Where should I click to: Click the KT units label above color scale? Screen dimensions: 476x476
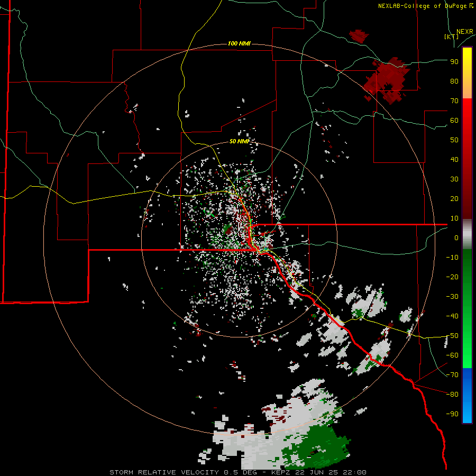click(x=451, y=36)
